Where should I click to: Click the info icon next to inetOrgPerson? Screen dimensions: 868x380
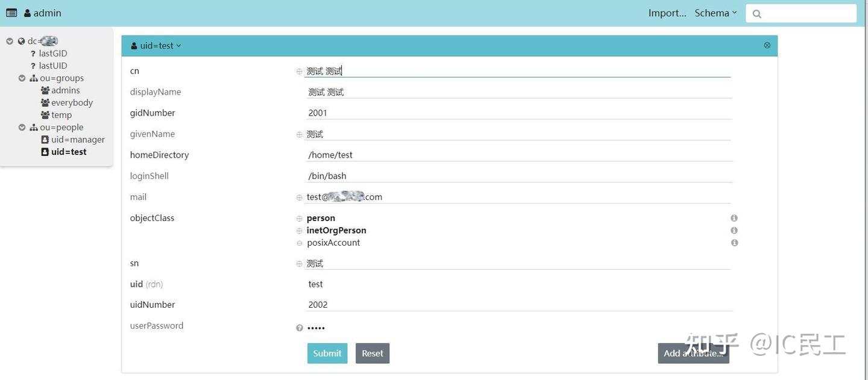pyautogui.click(x=734, y=229)
